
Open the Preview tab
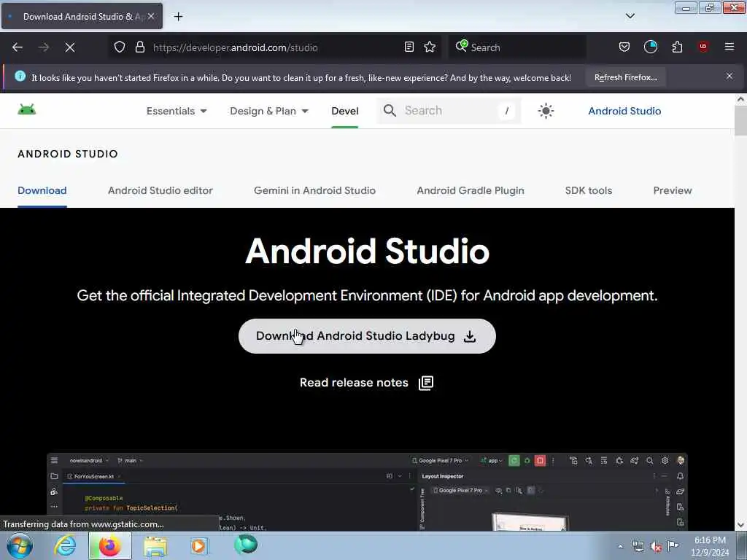pyautogui.click(x=672, y=190)
